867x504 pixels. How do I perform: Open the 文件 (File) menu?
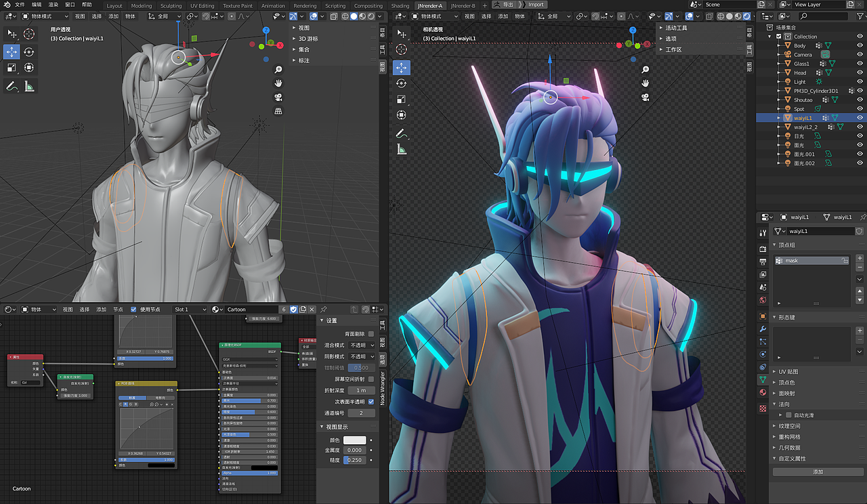(20, 5)
